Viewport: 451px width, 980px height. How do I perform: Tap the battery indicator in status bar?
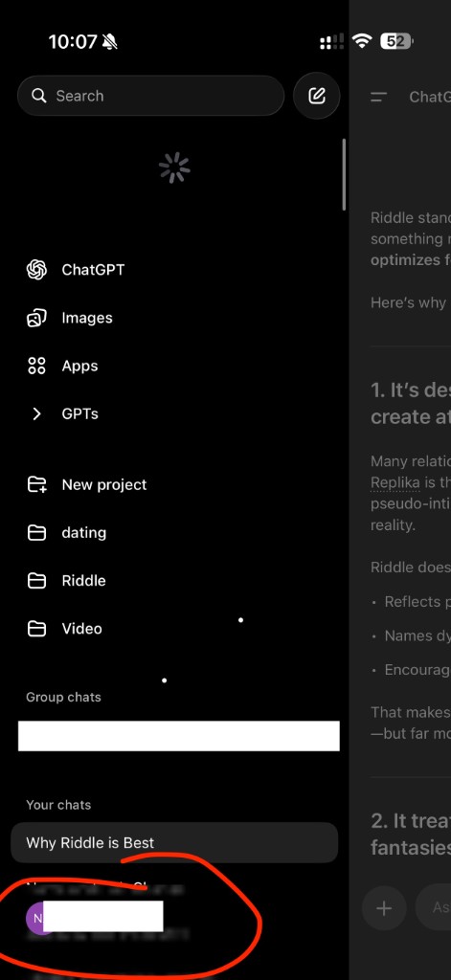[x=396, y=42]
